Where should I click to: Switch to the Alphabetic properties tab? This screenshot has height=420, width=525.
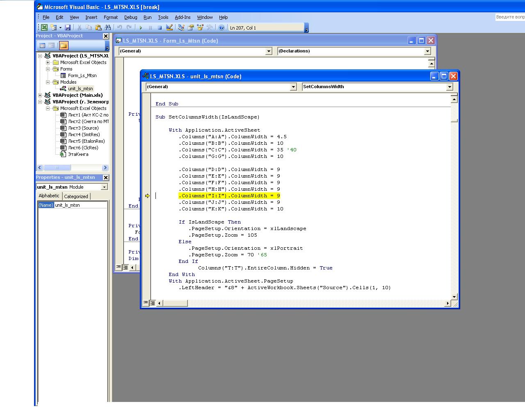point(49,196)
